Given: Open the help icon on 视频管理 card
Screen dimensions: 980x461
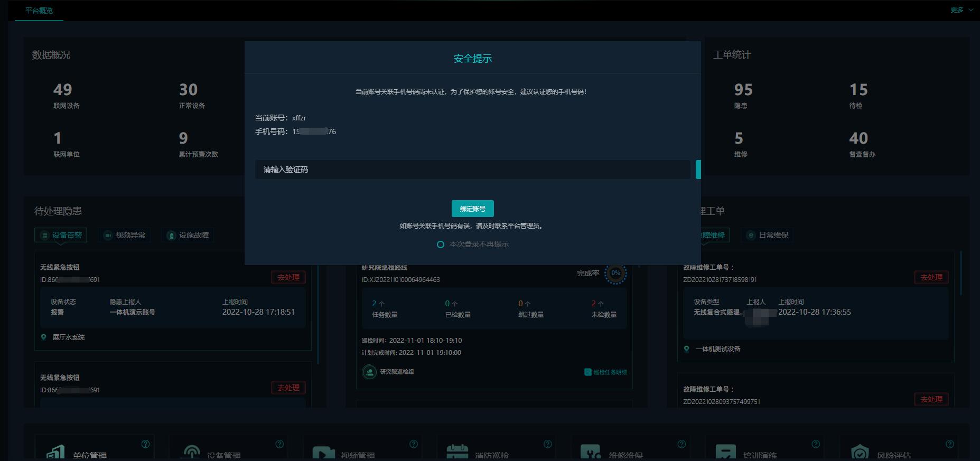Looking at the screenshot, I should coord(414,444).
